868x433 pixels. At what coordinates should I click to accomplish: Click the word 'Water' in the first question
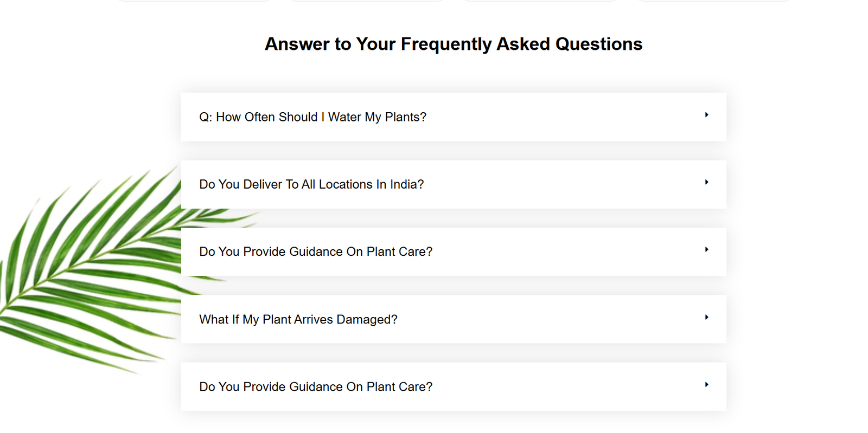coord(344,117)
